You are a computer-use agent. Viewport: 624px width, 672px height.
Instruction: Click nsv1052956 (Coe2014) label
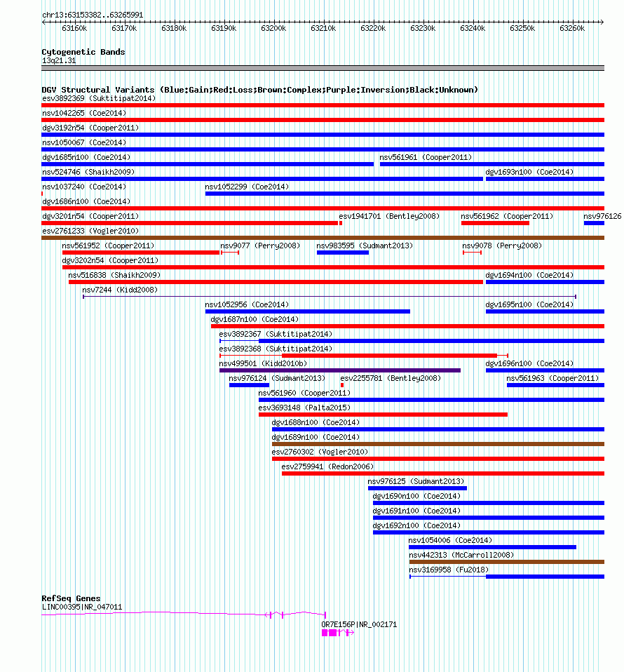click(247, 304)
